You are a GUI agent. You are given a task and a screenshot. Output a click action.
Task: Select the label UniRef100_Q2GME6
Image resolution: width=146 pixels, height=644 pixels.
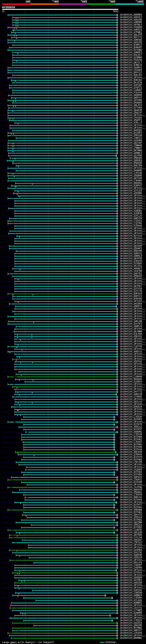tap(131, 550)
